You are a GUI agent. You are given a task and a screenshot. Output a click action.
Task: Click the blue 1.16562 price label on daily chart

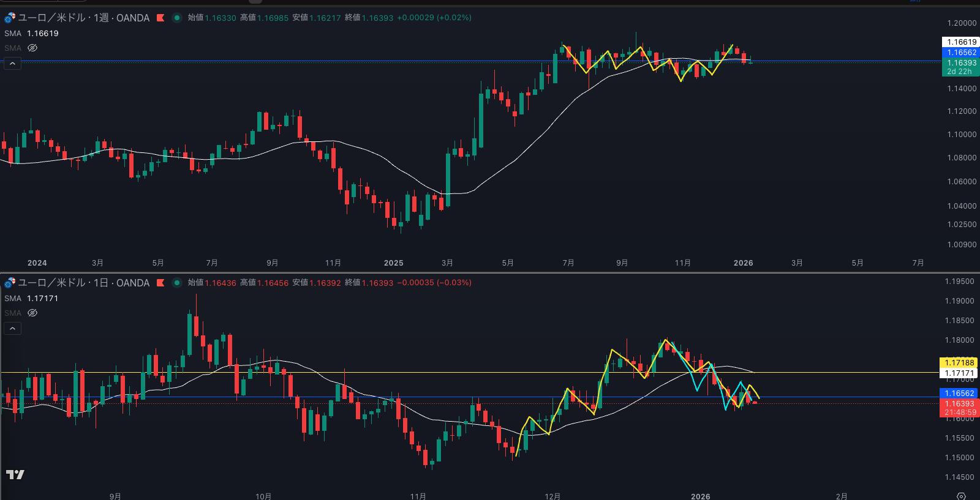click(959, 394)
